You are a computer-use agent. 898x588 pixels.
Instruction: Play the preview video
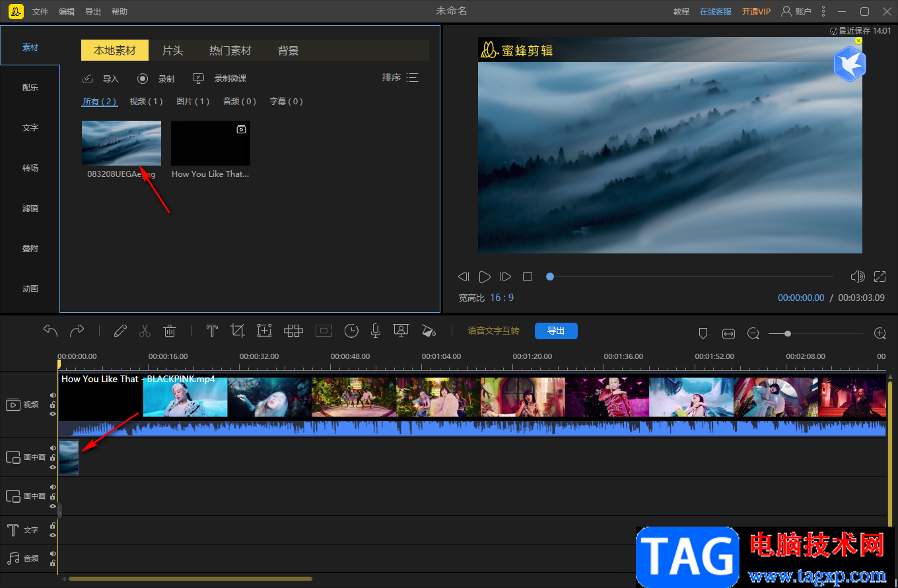(485, 277)
